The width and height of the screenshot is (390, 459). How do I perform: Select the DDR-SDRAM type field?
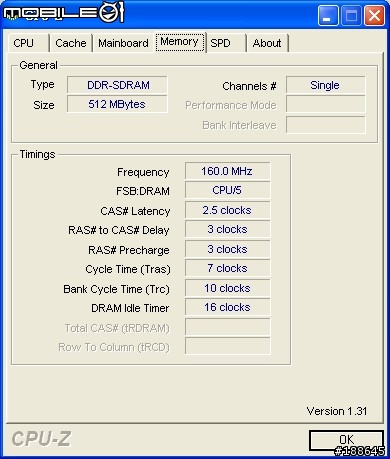[117, 85]
